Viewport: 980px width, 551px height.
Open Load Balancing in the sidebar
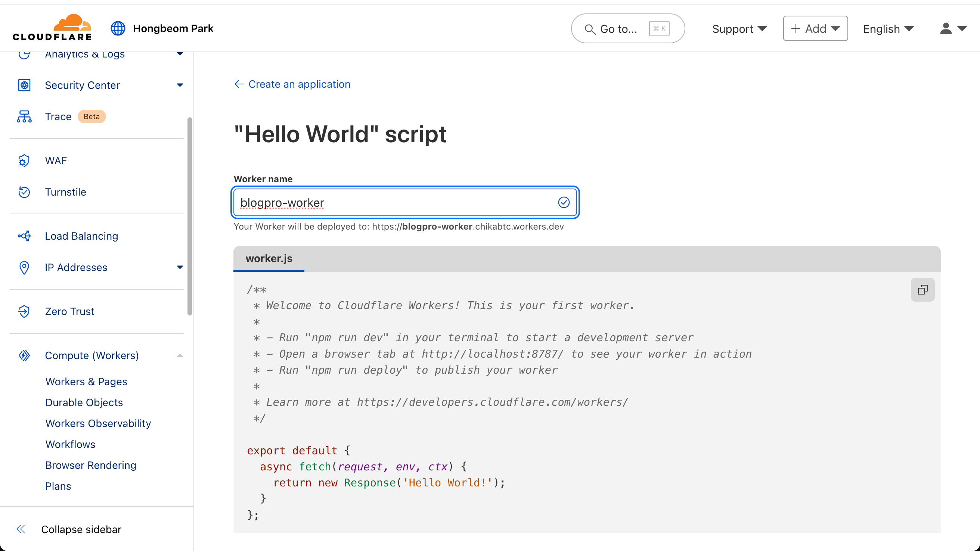pyautogui.click(x=81, y=236)
